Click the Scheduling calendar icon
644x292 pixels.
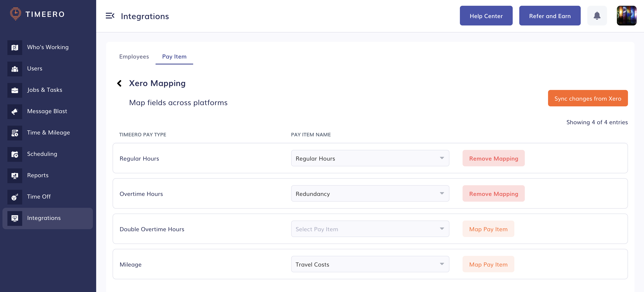15,154
